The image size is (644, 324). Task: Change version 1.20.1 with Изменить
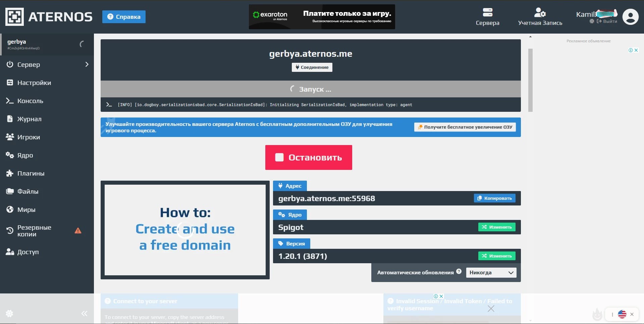tap(497, 256)
